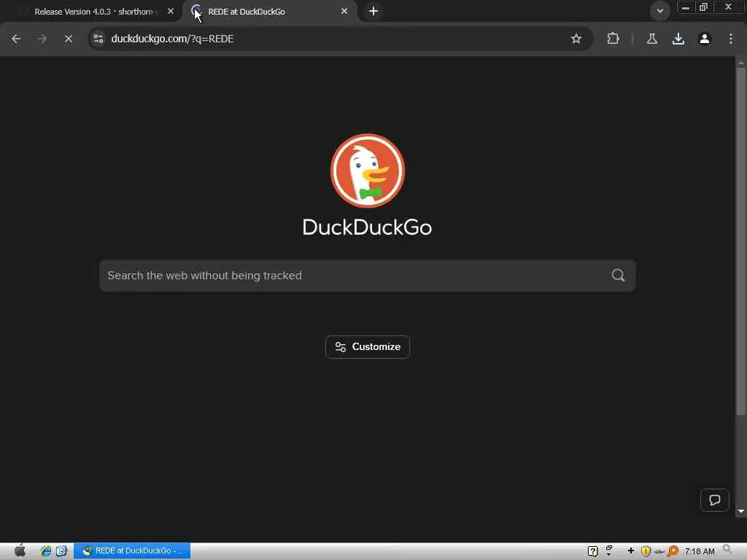The width and height of the screenshot is (747, 560).
Task: Stop loading the page
Action: (x=69, y=39)
